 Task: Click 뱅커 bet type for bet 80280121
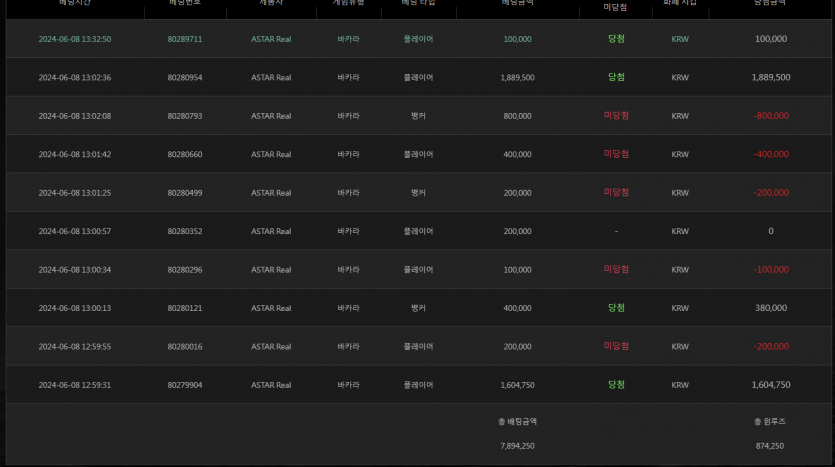(418, 308)
